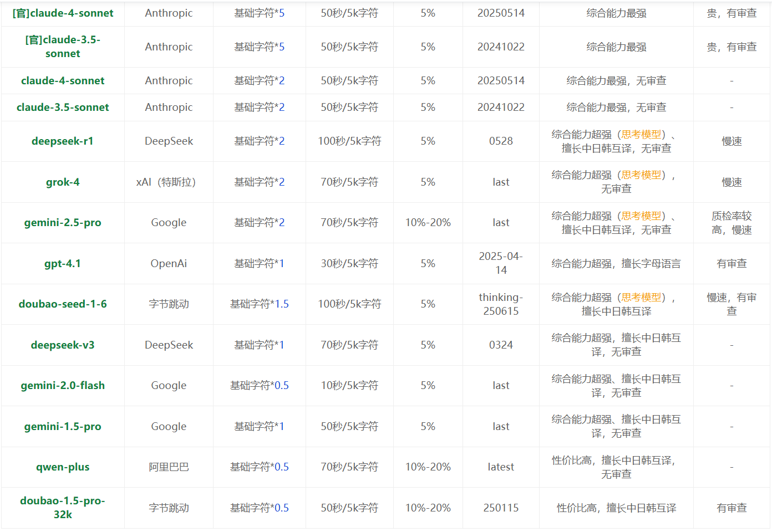Click the version cell 0324
This screenshot has height=532, width=772.
501,345
